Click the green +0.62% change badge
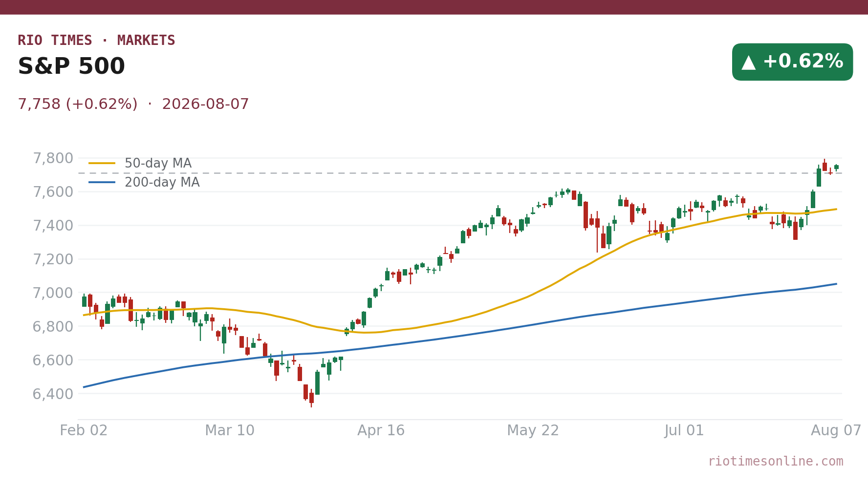Screen dimensions: 868x488 pos(792,62)
